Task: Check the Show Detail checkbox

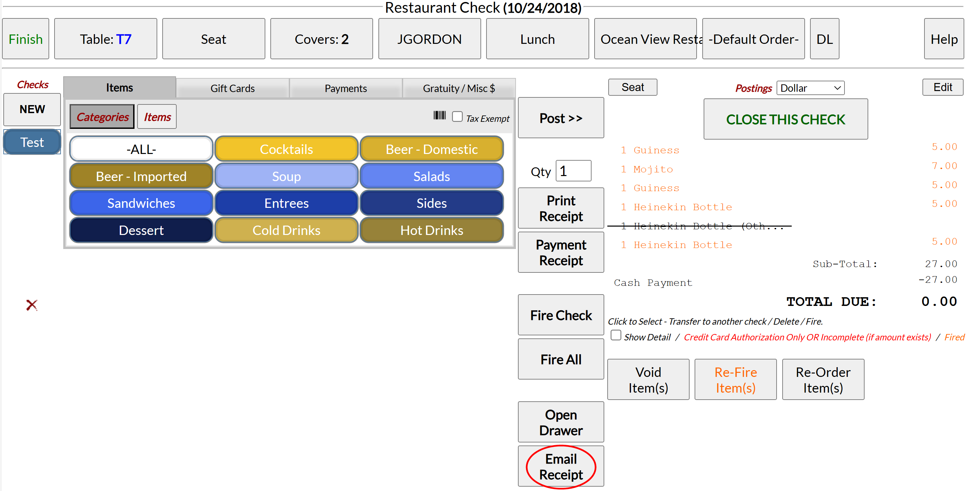Action: [616, 335]
